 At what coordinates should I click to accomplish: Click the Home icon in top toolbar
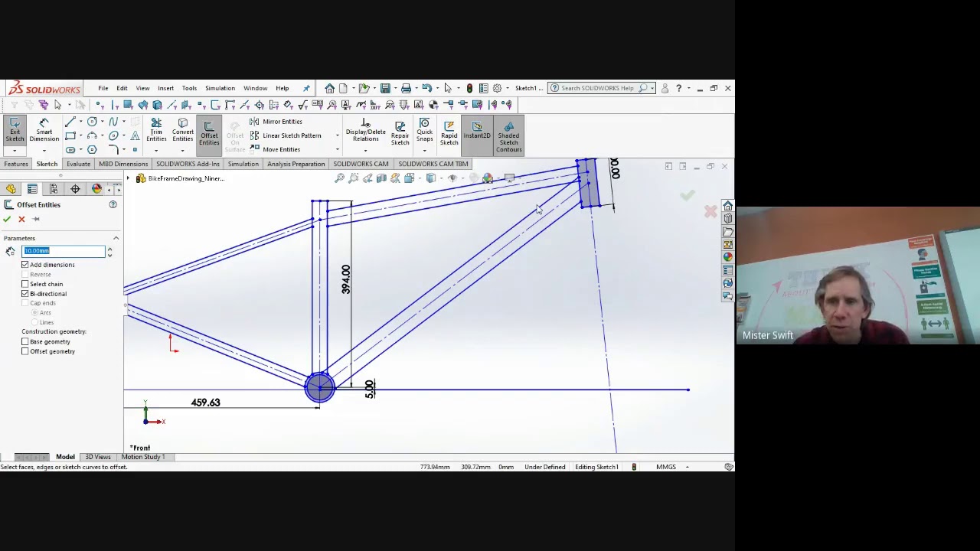[x=329, y=88]
